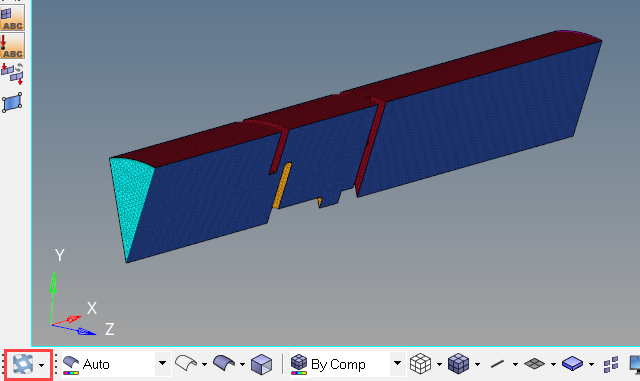Select the wireframe elements cube icon
The height and width of the screenshot is (381, 640).
pyautogui.click(x=420, y=363)
